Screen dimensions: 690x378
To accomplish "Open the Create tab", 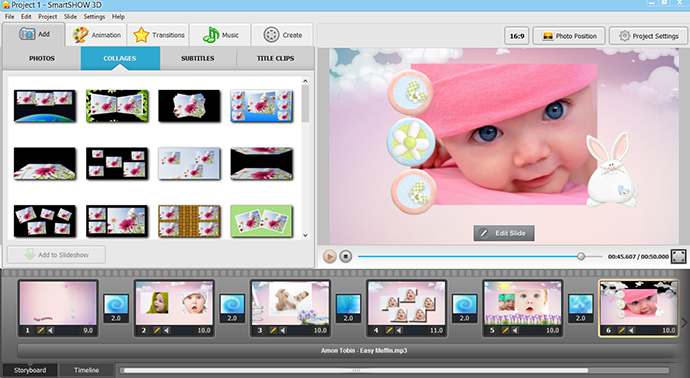I will [x=283, y=35].
